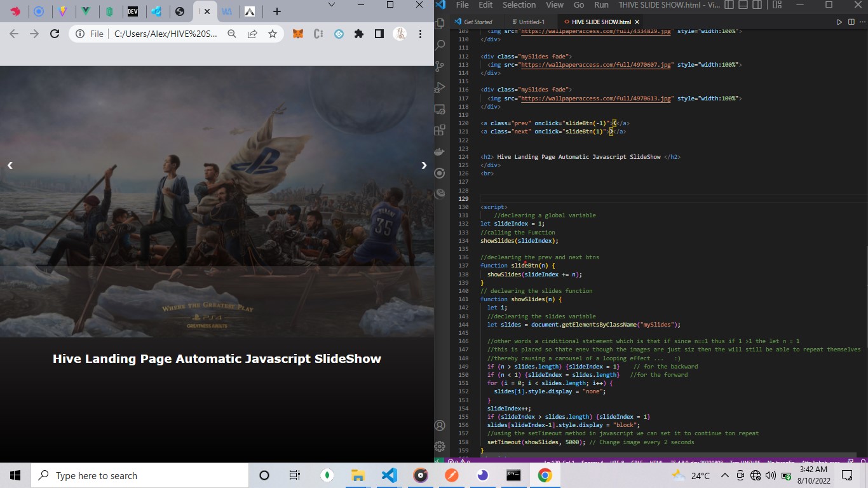The height and width of the screenshot is (488, 868).
Task: Open the Manage gear in VS Code
Action: click(x=440, y=446)
